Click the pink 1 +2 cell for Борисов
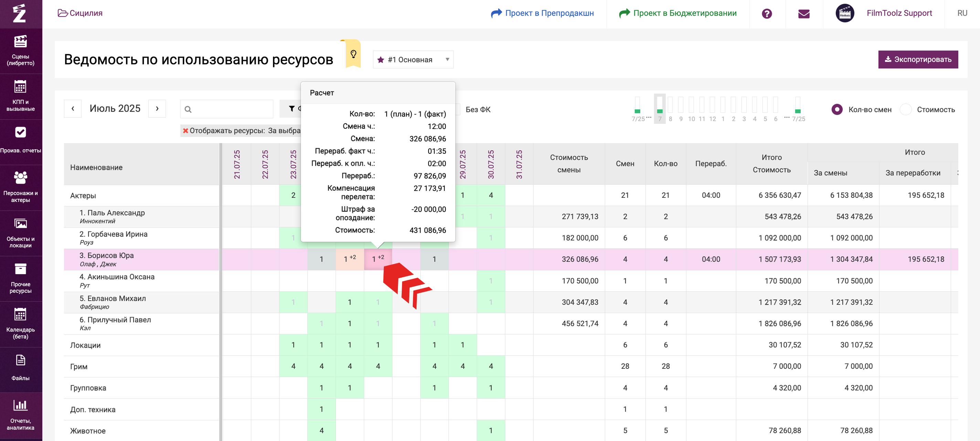The height and width of the screenshot is (441, 980). (x=378, y=259)
